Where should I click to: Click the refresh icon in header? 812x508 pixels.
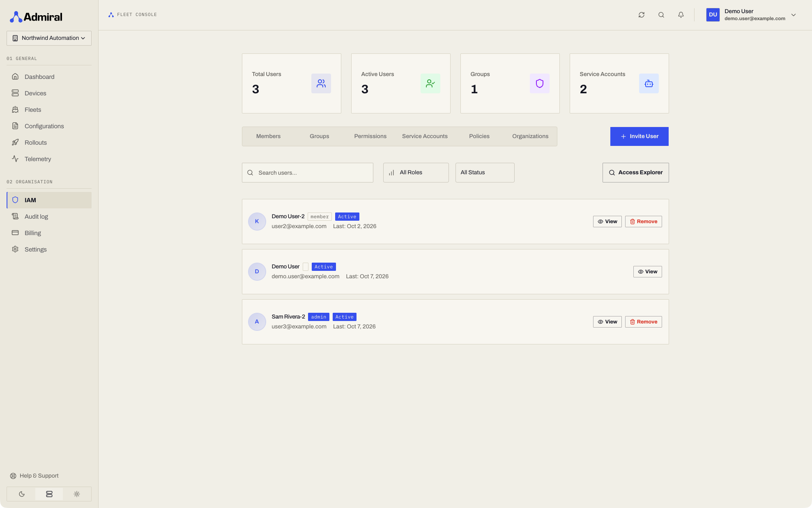point(642,15)
